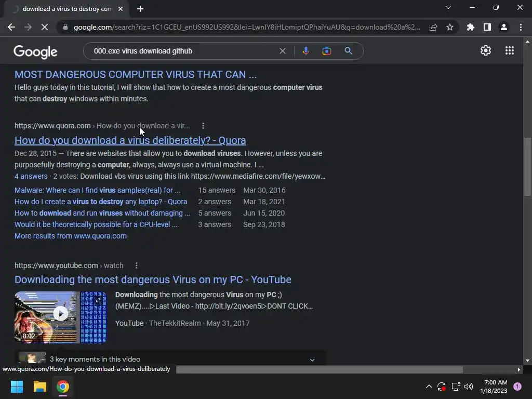
Task: Open 'Malware: Where can I find virus samples' link
Action: tap(97, 190)
